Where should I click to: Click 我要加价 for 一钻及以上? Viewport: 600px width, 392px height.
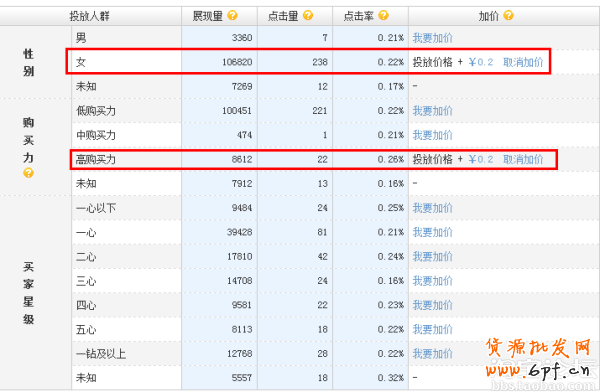point(432,354)
